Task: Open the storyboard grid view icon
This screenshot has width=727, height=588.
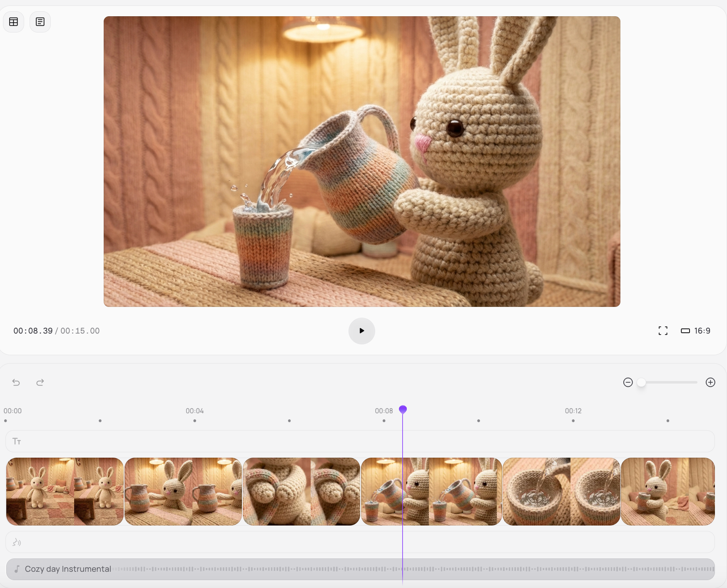Action: (x=14, y=22)
